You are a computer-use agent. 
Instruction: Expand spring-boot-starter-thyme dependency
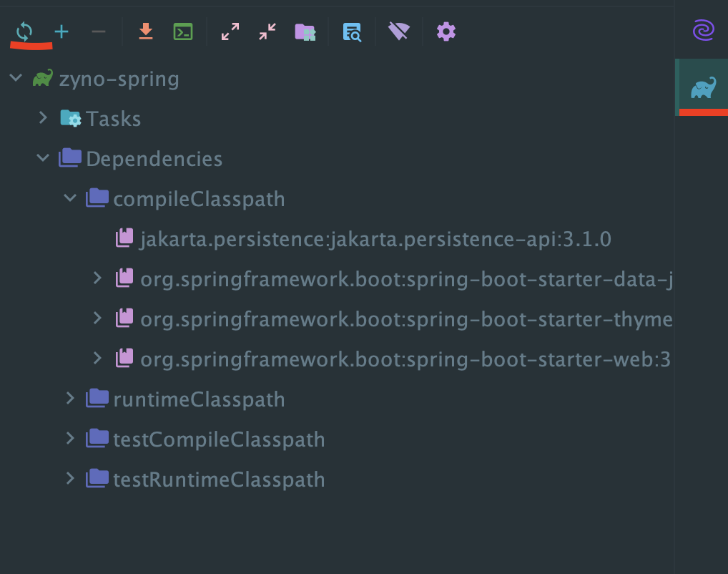tap(97, 318)
